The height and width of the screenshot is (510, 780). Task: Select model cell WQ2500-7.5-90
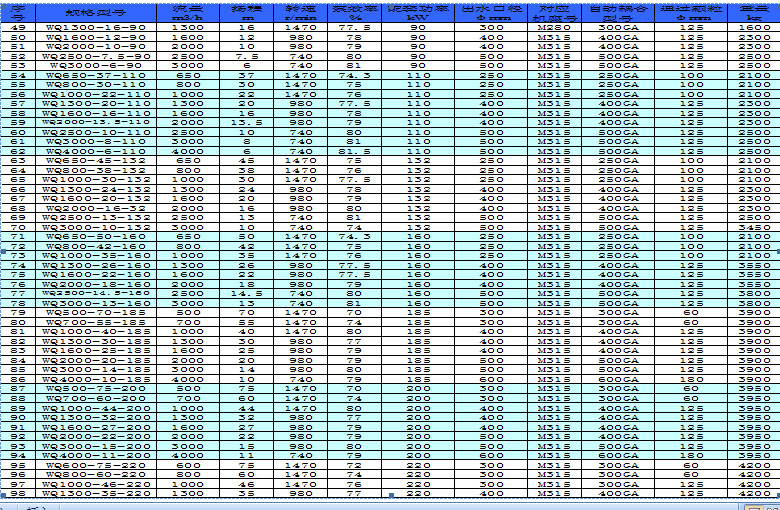coord(96,56)
